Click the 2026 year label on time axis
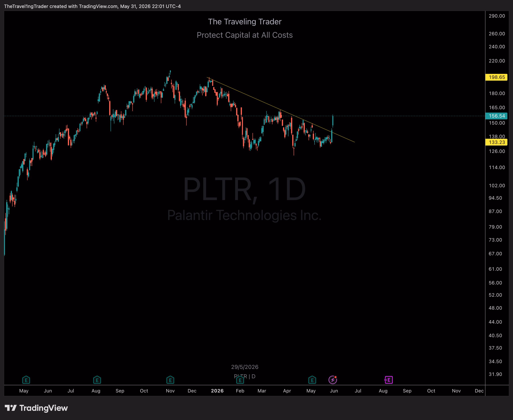This screenshot has width=513, height=420. point(217,391)
